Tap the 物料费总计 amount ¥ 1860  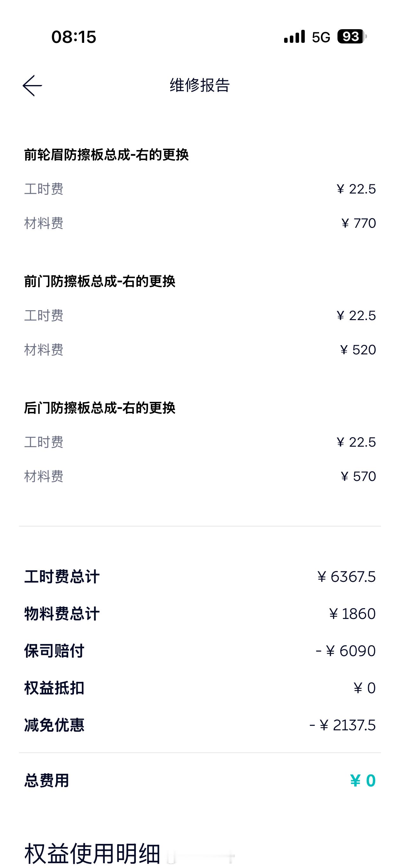point(352,614)
